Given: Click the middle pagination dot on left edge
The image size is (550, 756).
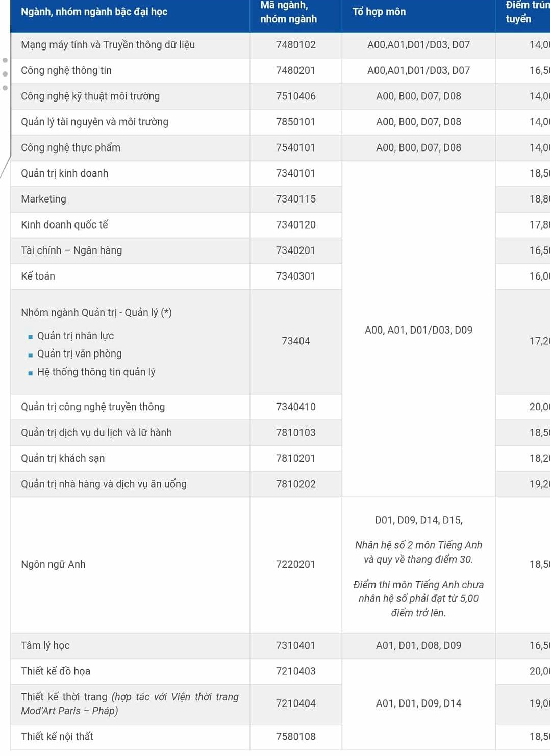Looking at the screenshot, I should pos(5,74).
